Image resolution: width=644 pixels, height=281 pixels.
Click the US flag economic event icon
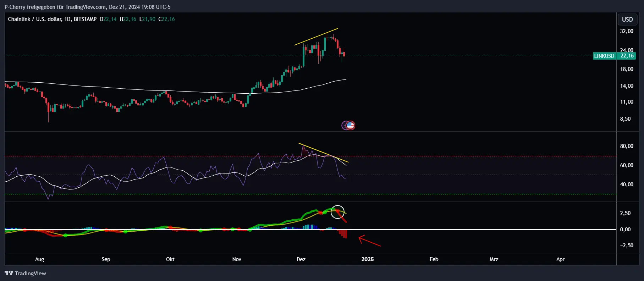[x=351, y=125]
